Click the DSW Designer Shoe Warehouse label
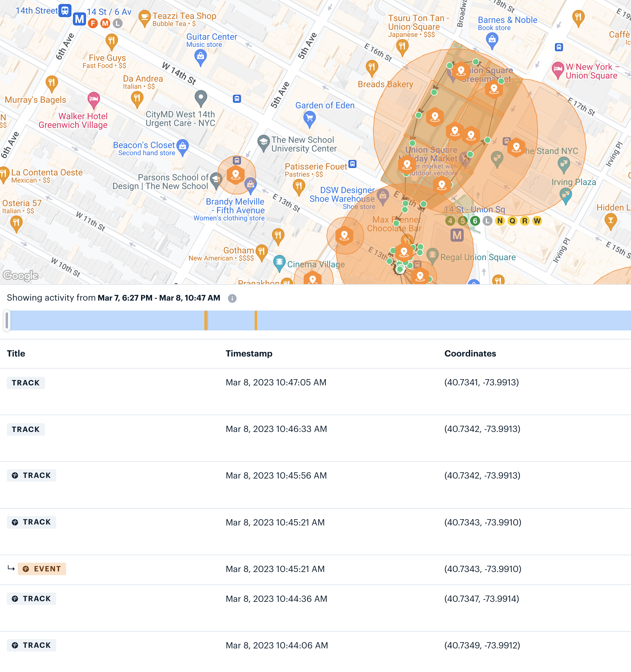631x672 pixels. [x=342, y=194]
